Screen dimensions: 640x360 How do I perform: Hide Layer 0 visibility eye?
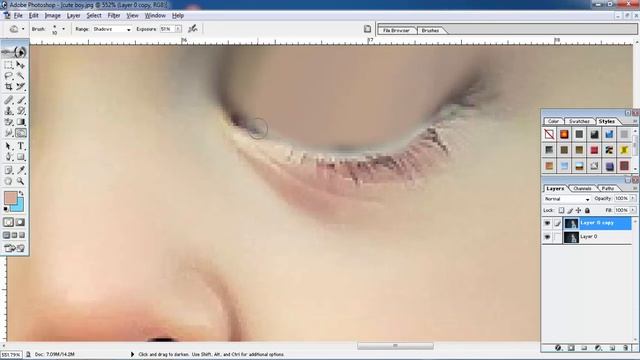(547, 237)
